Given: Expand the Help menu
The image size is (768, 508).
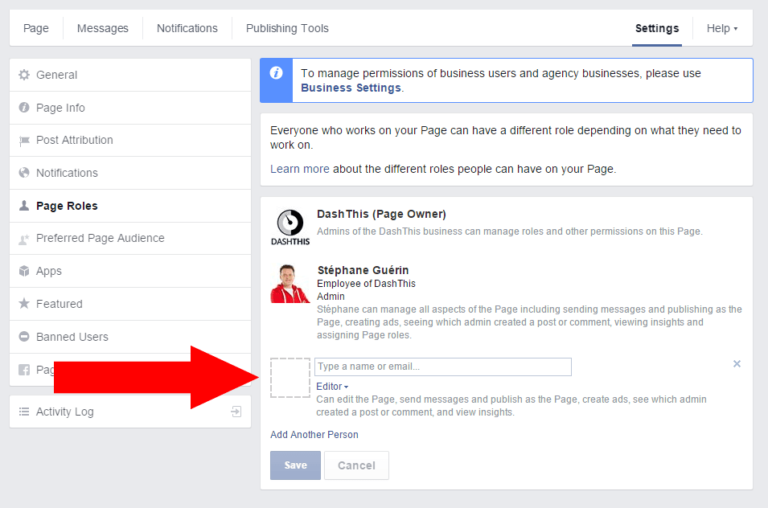Looking at the screenshot, I should click(721, 28).
